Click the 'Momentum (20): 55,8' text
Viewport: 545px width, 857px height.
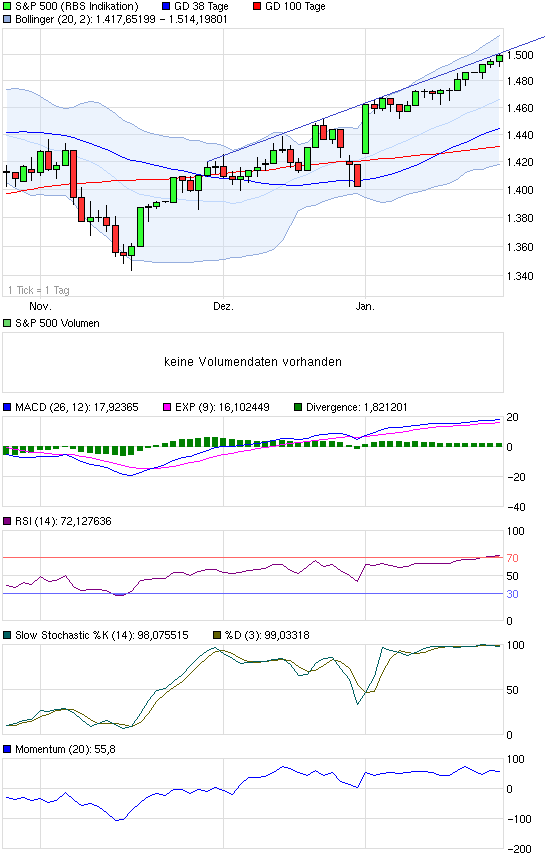tap(65, 749)
